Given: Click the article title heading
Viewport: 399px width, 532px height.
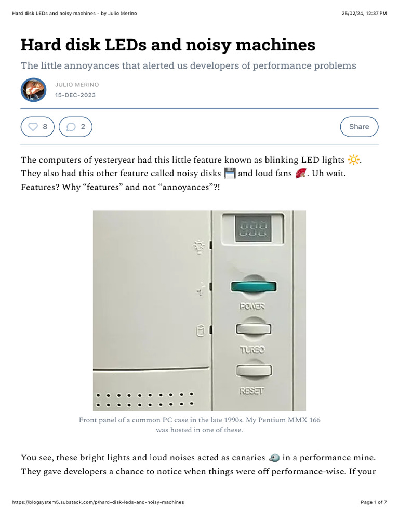Looking at the screenshot, I should click(168, 45).
